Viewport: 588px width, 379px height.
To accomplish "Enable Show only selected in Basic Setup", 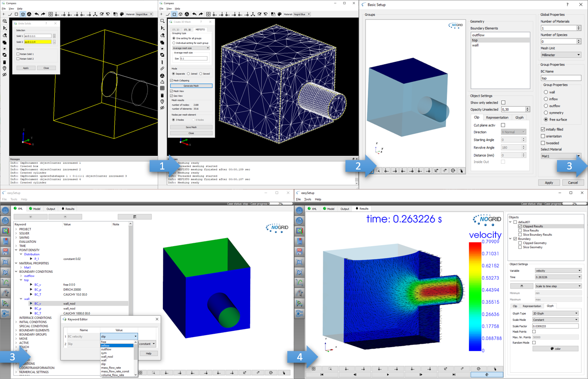I will tap(503, 102).
